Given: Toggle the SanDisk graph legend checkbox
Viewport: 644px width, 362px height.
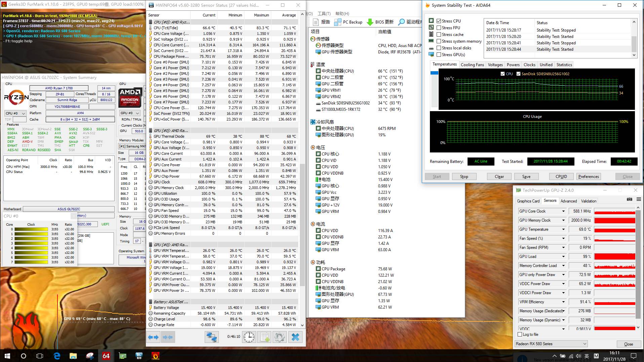Looking at the screenshot, I should [x=518, y=74].
